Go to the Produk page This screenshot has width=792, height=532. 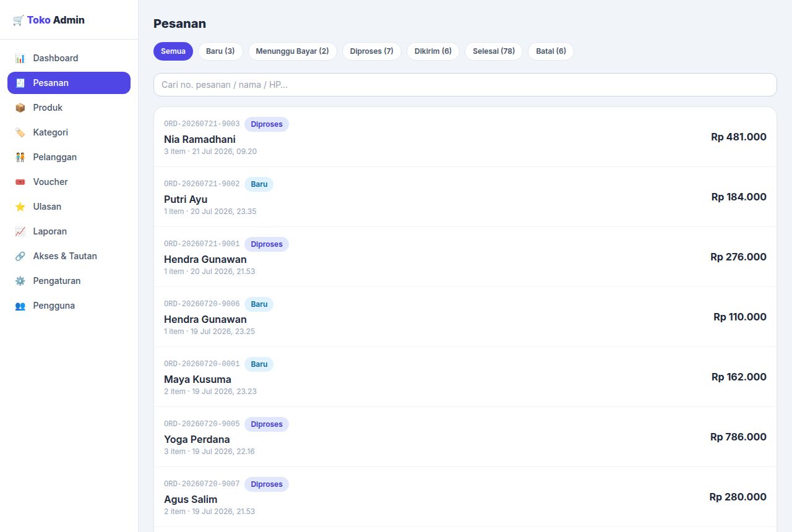click(x=69, y=108)
